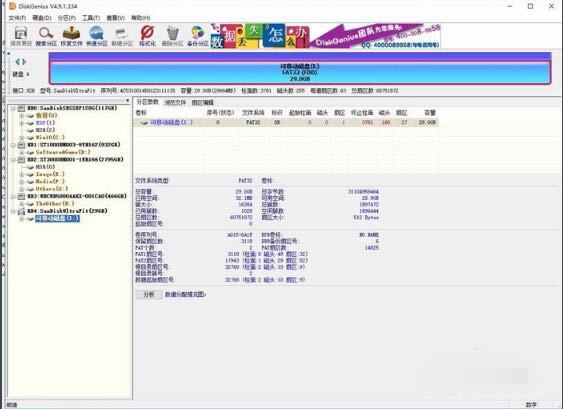Select Media(F:) in the disk tree
This screenshot has height=409, width=563.
pyautogui.click(x=50, y=182)
